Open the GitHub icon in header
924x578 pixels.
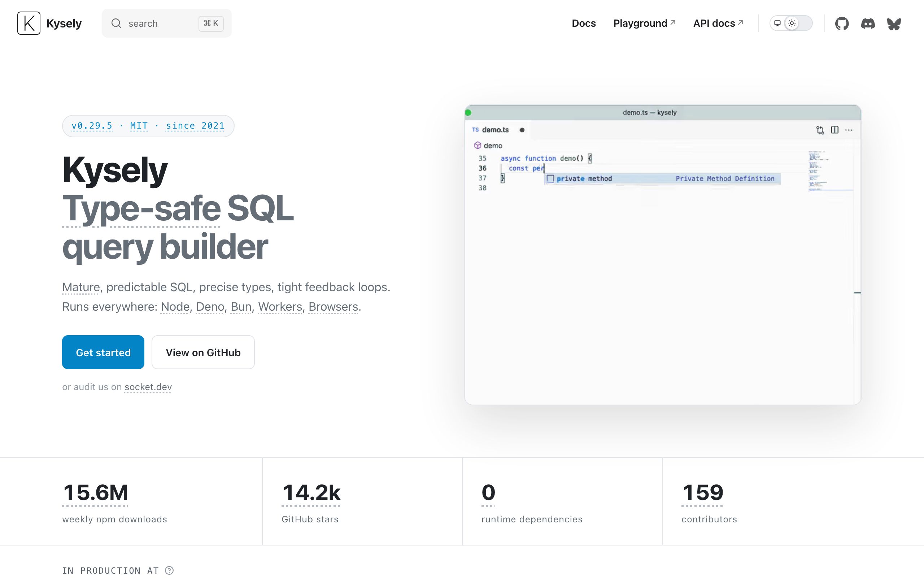coord(842,23)
